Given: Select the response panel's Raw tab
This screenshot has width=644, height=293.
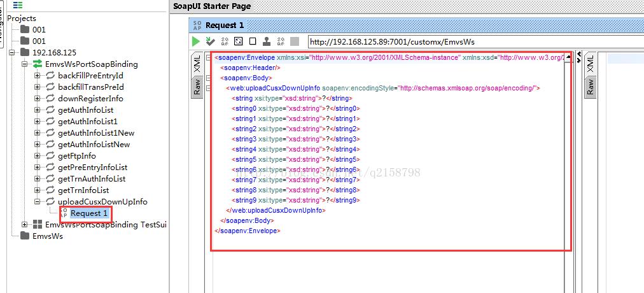Looking at the screenshot, I should click(590, 87).
